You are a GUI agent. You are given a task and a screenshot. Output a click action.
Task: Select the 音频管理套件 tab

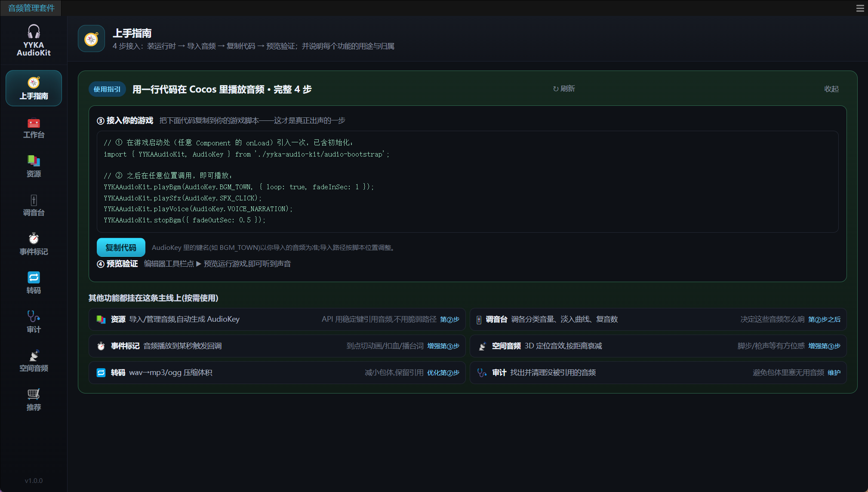pyautogui.click(x=31, y=8)
